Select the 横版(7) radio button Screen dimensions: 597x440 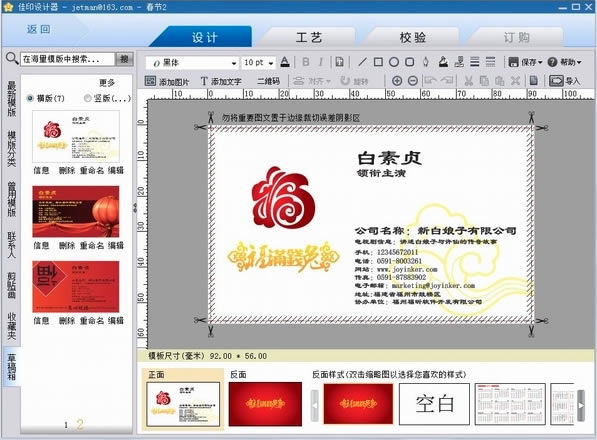[x=30, y=98]
